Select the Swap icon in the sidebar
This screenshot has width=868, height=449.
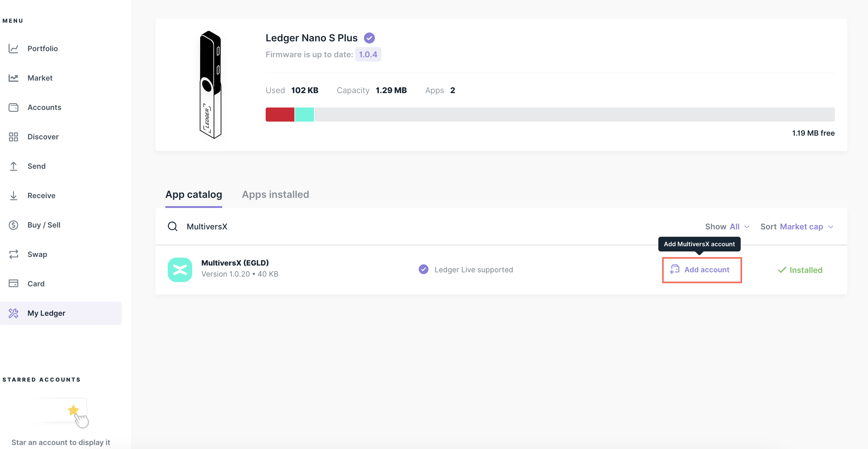click(x=13, y=254)
